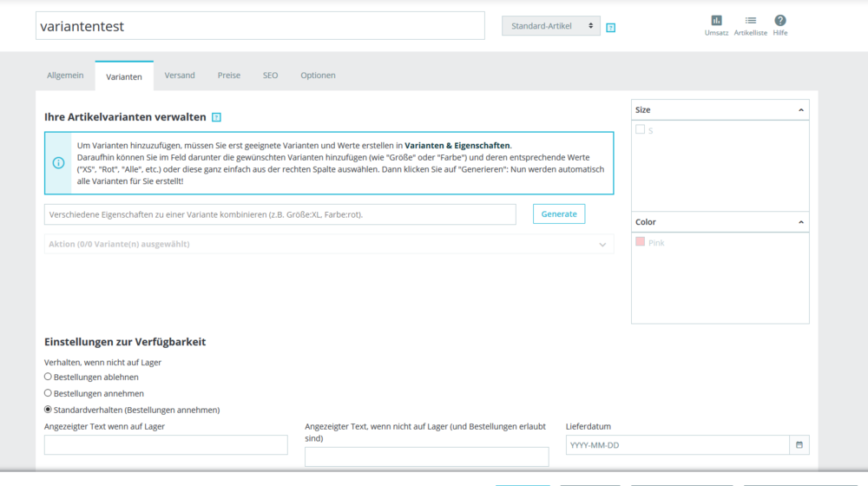Select Bestellungen annehmen radio button
Image resolution: width=868 pixels, height=486 pixels.
coord(48,393)
